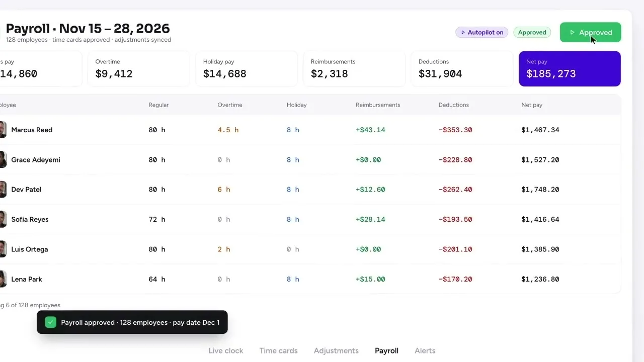644x362 pixels.
Task: Go to the Alerts tab
Action: [425, 350]
